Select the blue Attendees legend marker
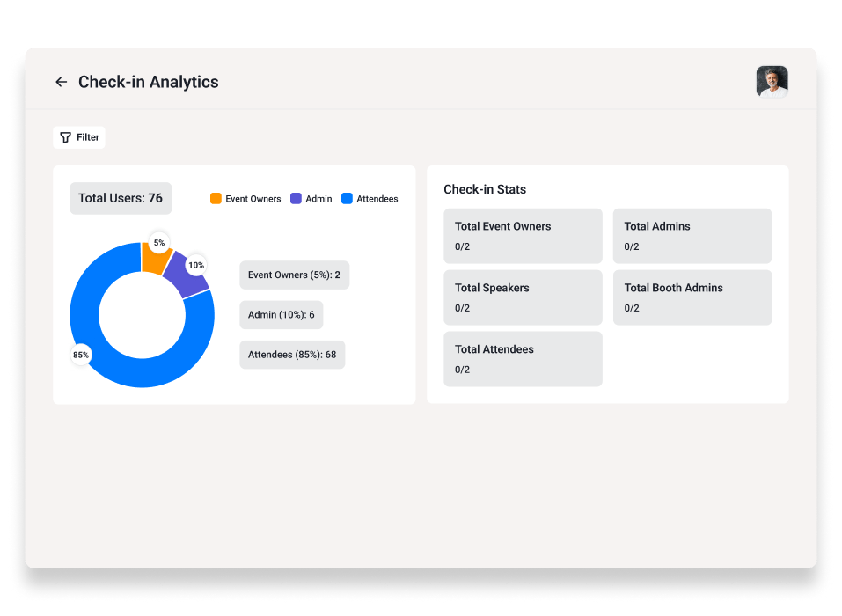842x616 pixels. coord(346,199)
